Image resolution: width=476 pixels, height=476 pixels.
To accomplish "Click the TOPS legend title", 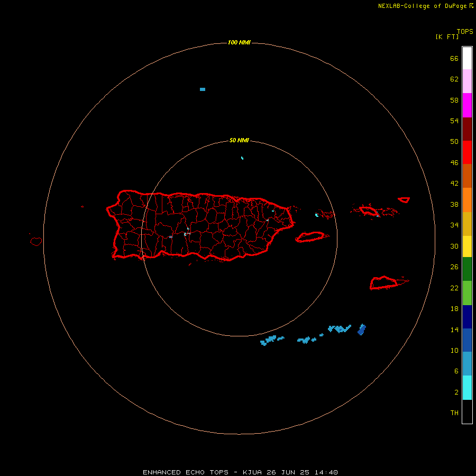I will coord(465,31).
